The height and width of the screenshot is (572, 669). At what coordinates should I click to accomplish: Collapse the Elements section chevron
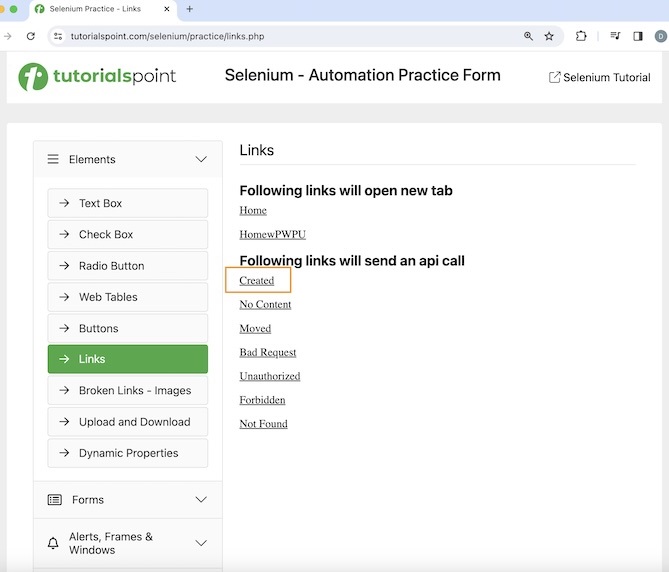(x=201, y=159)
